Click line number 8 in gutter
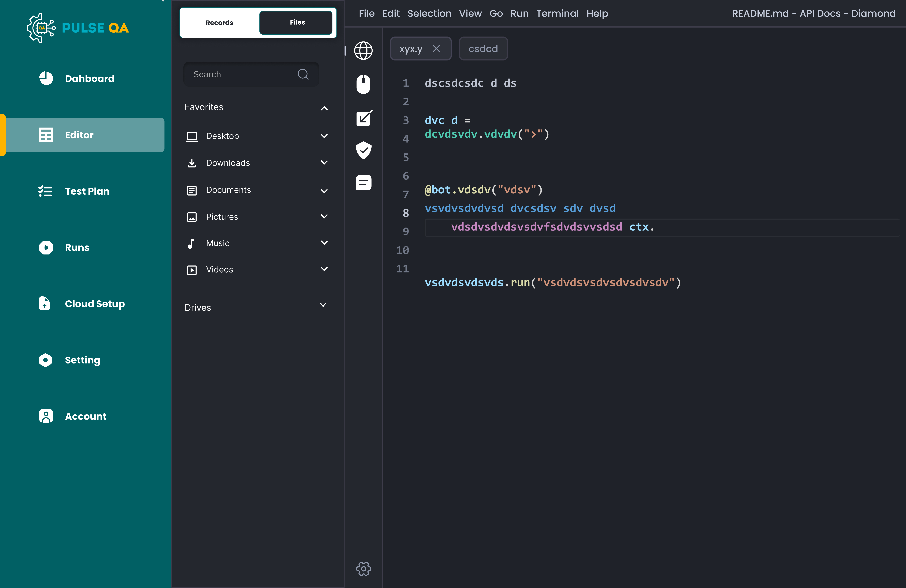Image resolution: width=906 pixels, height=588 pixels. coord(406,213)
